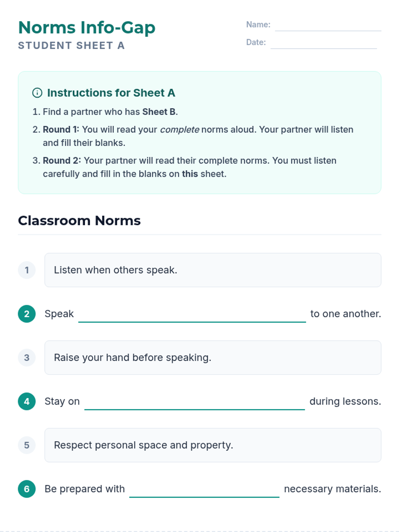399x532 pixels.
Task: Click the number 1 circle badge
Action: [27, 270]
